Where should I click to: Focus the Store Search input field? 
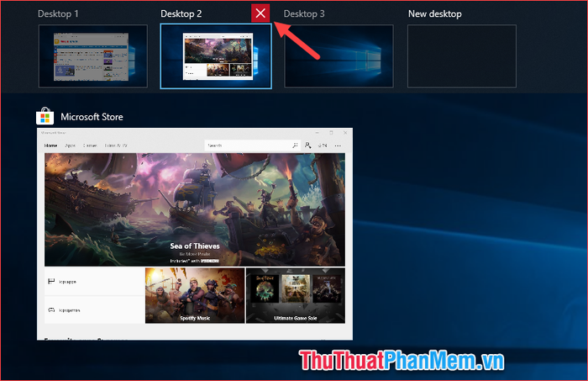tap(252, 146)
